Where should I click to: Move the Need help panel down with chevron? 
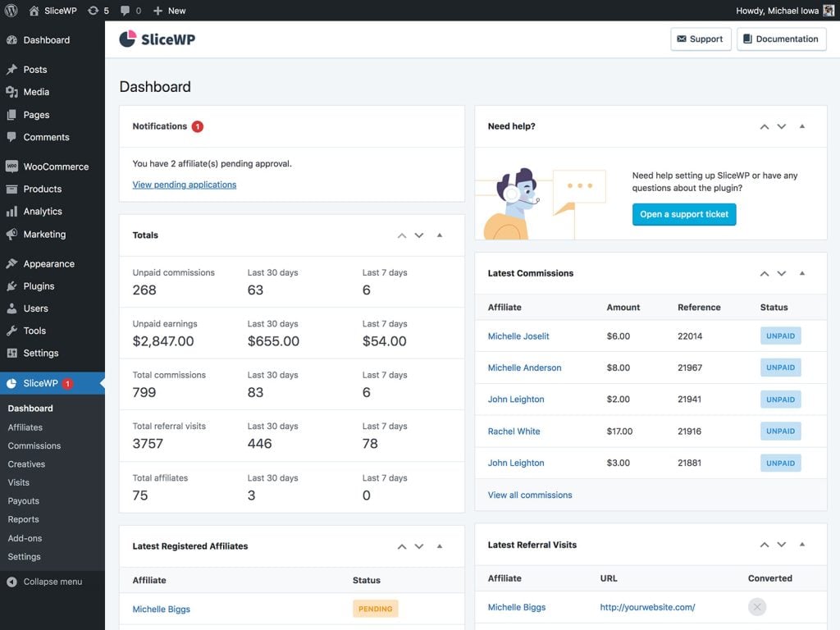781,126
